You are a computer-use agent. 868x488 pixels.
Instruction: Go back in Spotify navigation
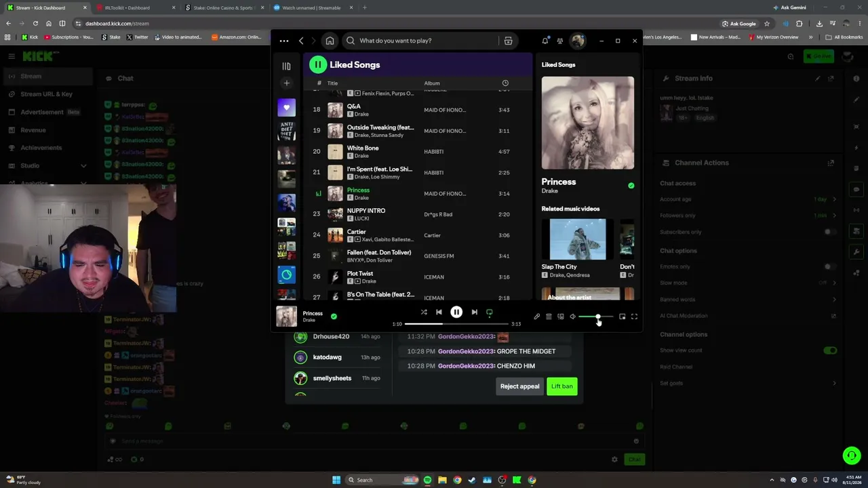tap(301, 41)
